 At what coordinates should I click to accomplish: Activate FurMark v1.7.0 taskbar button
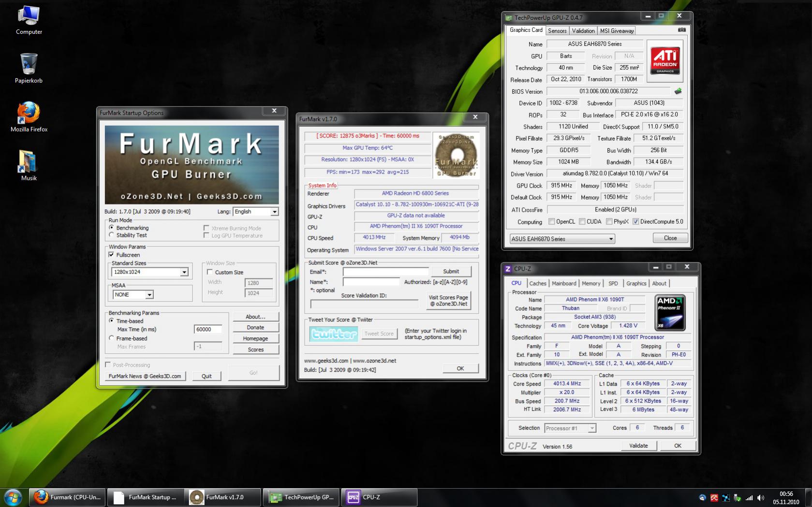[223, 497]
